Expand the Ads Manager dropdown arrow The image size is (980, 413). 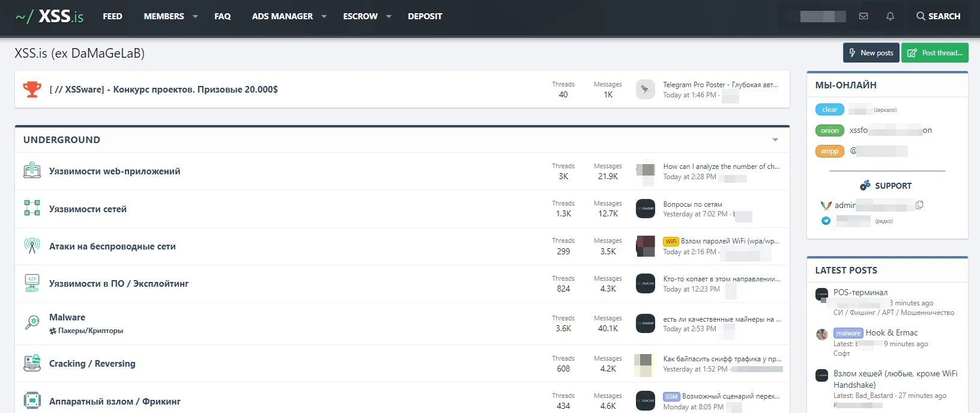324,17
